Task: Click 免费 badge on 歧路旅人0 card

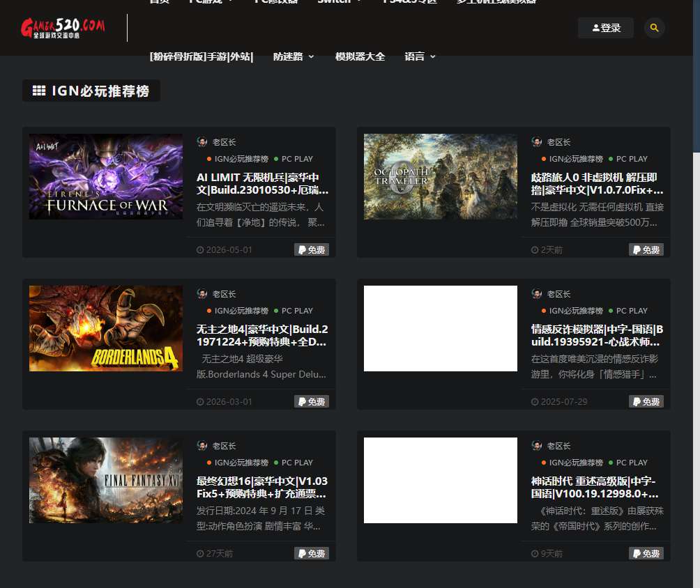Action: pos(646,250)
